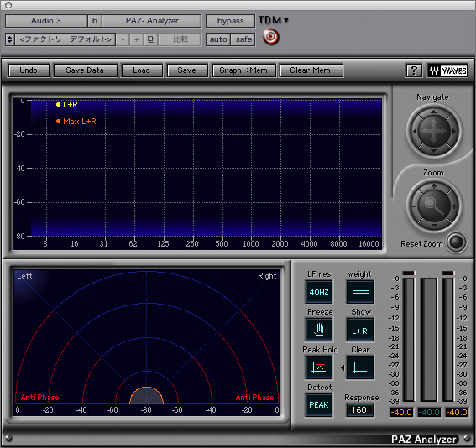Open the PAZ- Analyzer plug-in selector
Viewport: 476px width, 448px height.
pyautogui.click(x=152, y=21)
